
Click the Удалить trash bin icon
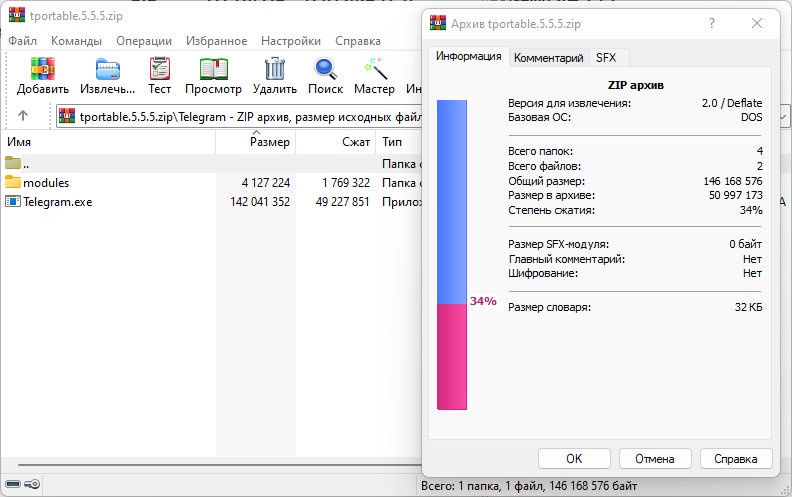275,69
